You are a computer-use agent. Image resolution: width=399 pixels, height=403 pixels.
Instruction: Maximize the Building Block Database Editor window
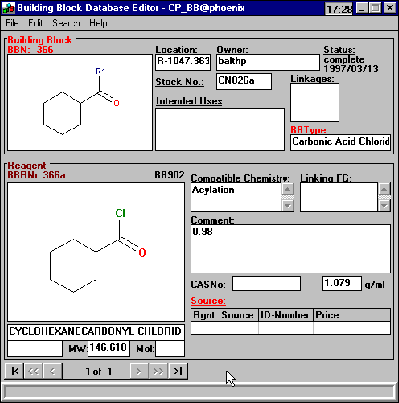(x=375, y=8)
